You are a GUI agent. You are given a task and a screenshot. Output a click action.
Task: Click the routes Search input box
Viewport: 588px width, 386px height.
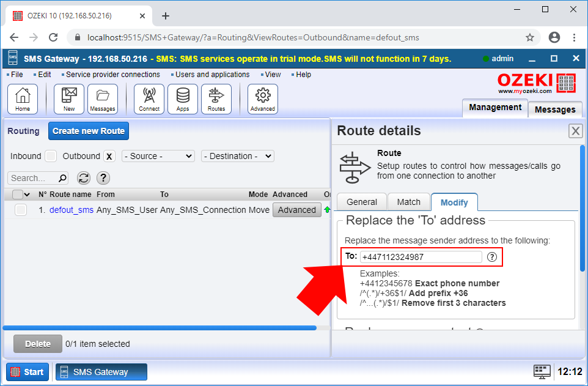37,178
